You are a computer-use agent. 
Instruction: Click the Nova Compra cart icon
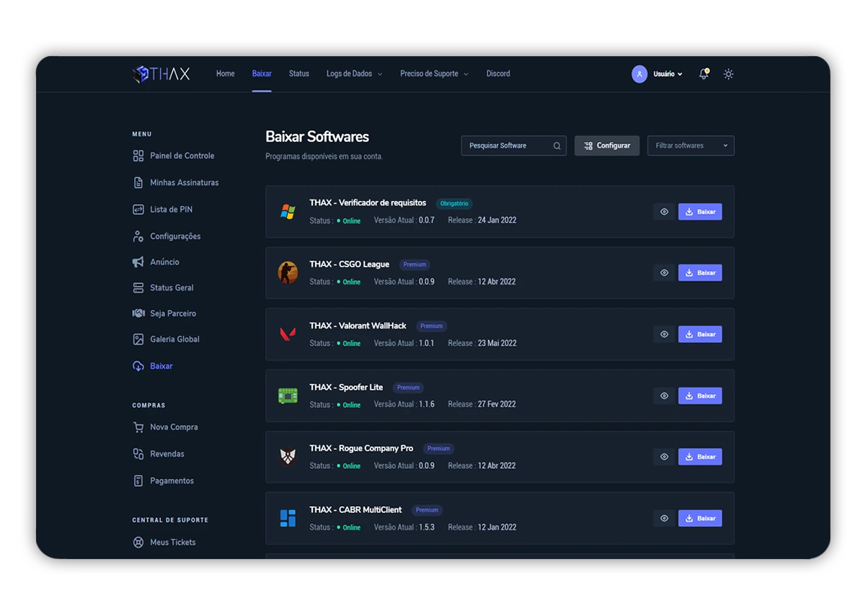[138, 427]
